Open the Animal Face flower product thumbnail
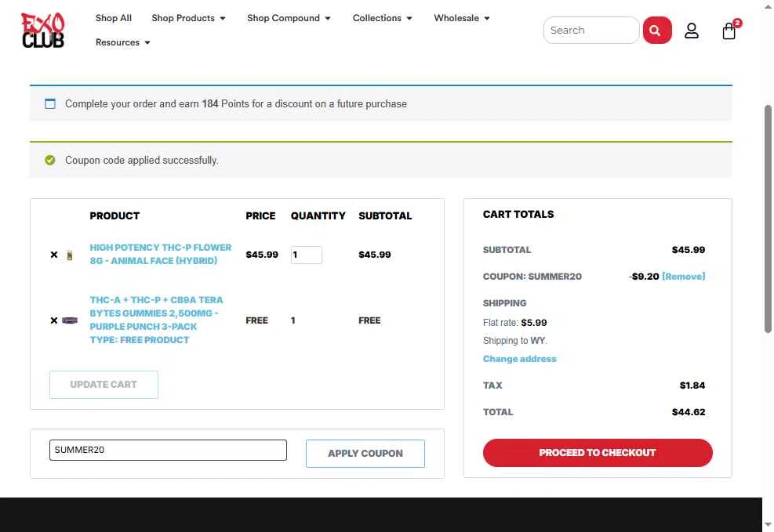Screen dimensions: 774x532 (70, 255)
